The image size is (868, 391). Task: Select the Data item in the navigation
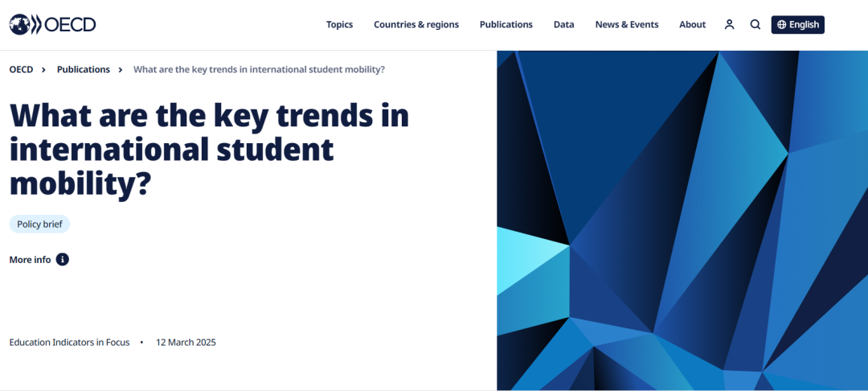pyautogui.click(x=563, y=25)
